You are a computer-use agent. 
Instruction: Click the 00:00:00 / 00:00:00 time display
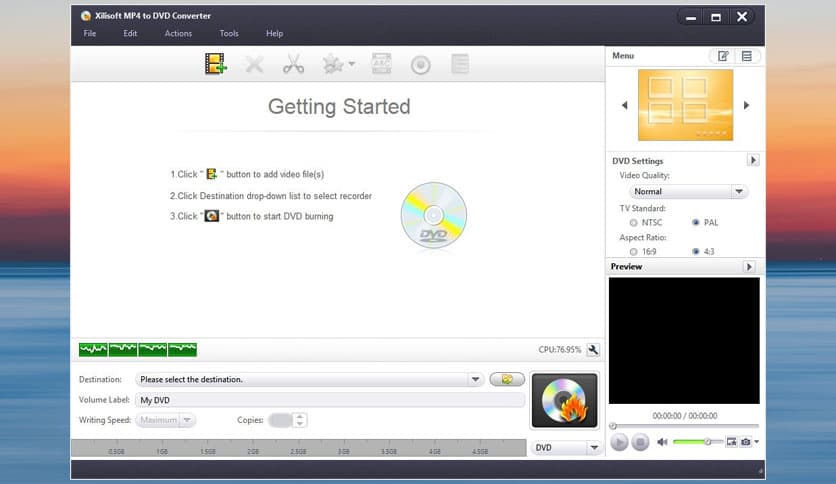coord(685,416)
